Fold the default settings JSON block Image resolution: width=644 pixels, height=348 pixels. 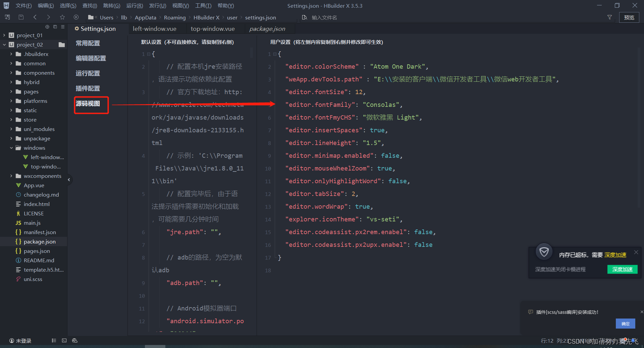point(149,54)
